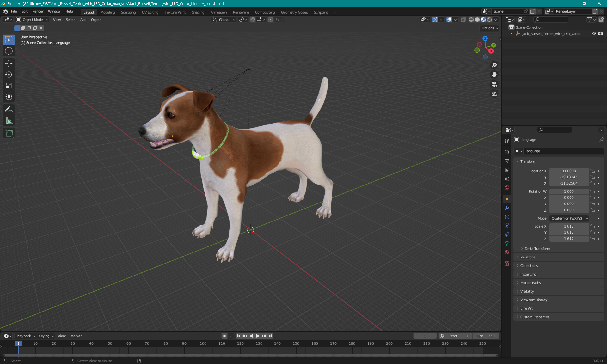The image size is (607, 364).
Task: Switch to wireframe viewport shading
Action: tap(471, 20)
